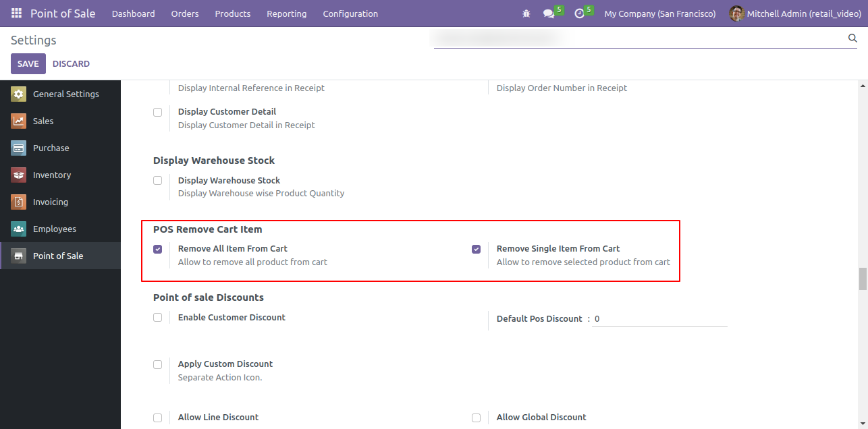Uncheck Remove Single Item From Cart
Image resolution: width=868 pixels, height=429 pixels.
click(477, 249)
